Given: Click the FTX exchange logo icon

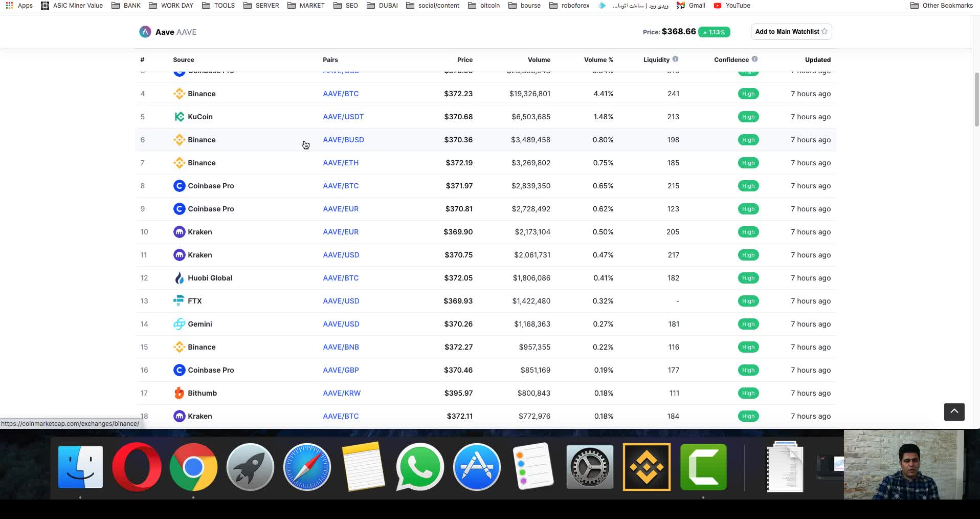Looking at the screenshot, I should coord(179,301).
